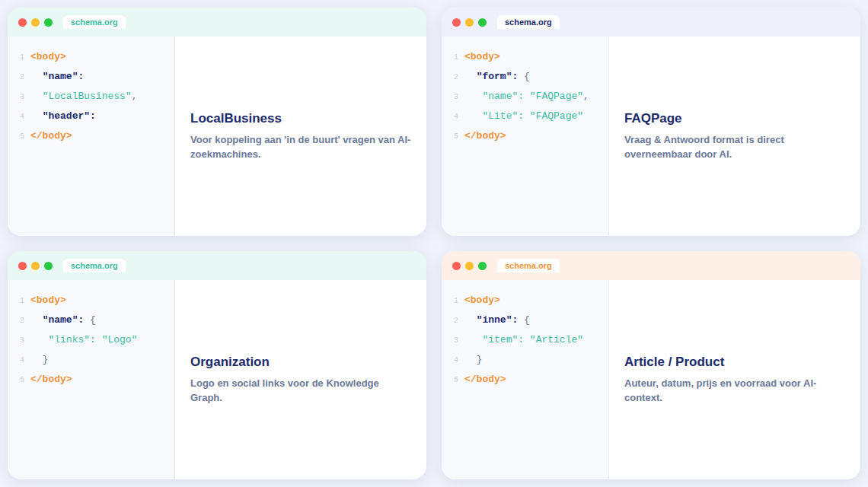Click the green dot on the FAQPage card
Screen dimensions: 868x487
pyautogui.click(x=482, y=23)
